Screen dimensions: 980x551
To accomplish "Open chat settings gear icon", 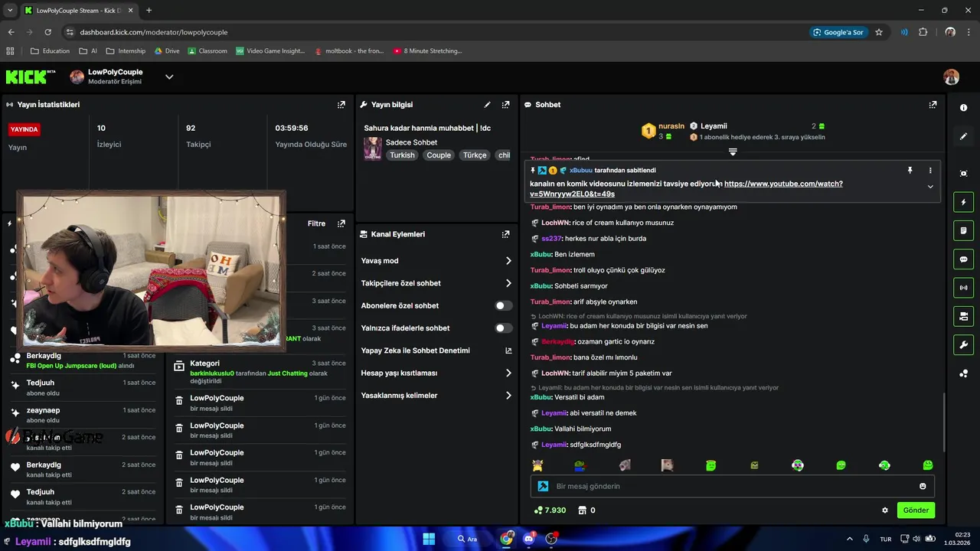I will pos(885,510).
